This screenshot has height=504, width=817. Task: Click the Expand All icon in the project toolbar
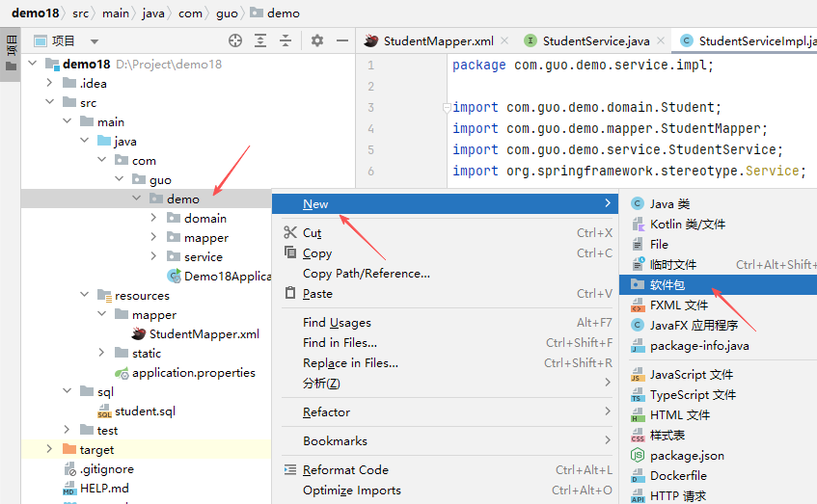pyautogui.click(x=260, y=40)
